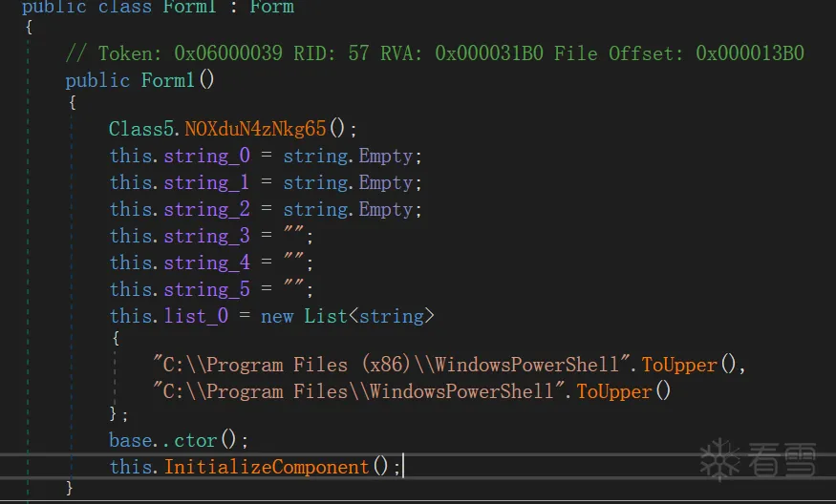Click the .ctor base constructor call

click(190, 441)
